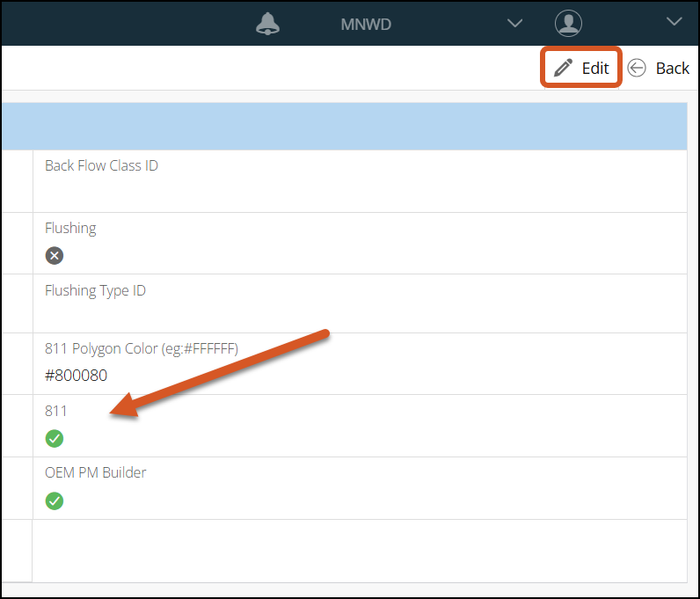The height and width of the screenshot is (599, 700).
Task: Click the 811 Polygon Color label
Action: point(141,348)
